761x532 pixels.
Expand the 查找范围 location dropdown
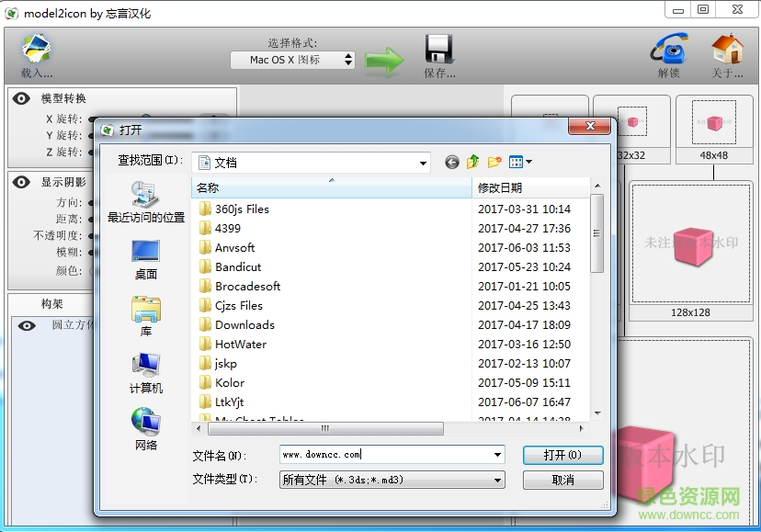(424, 162)
